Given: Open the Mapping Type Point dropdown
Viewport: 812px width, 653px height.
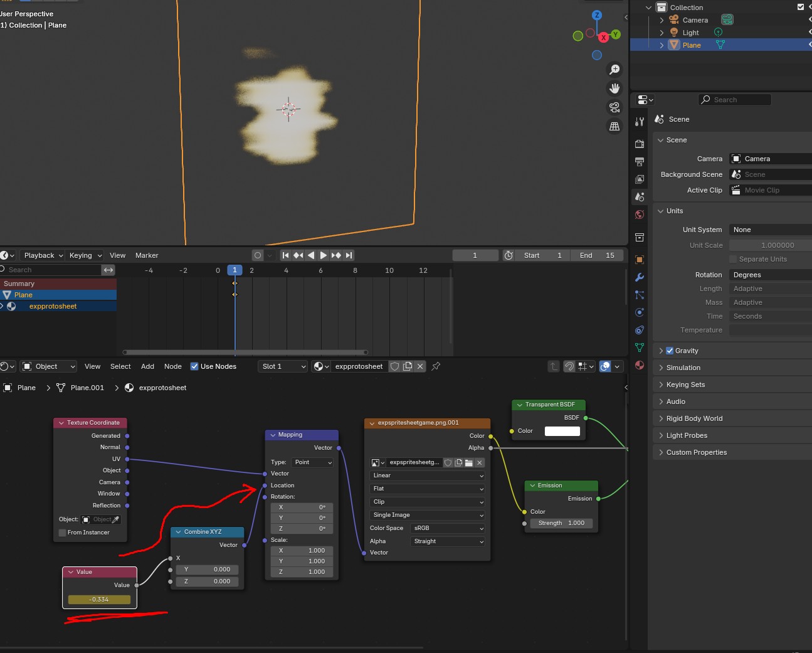Looking at the screenshot, I should tap(312, 462).
